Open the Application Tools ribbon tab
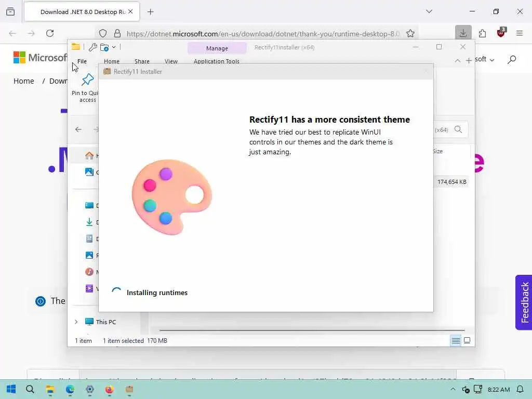This screenshot has width=532, height=399. 217,61
